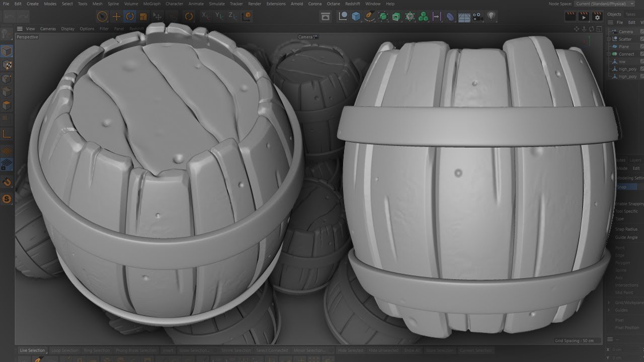Toggle Plane object visibility checkbox
The width and height of the screenshot is (644, 362).
coord(642,46)
